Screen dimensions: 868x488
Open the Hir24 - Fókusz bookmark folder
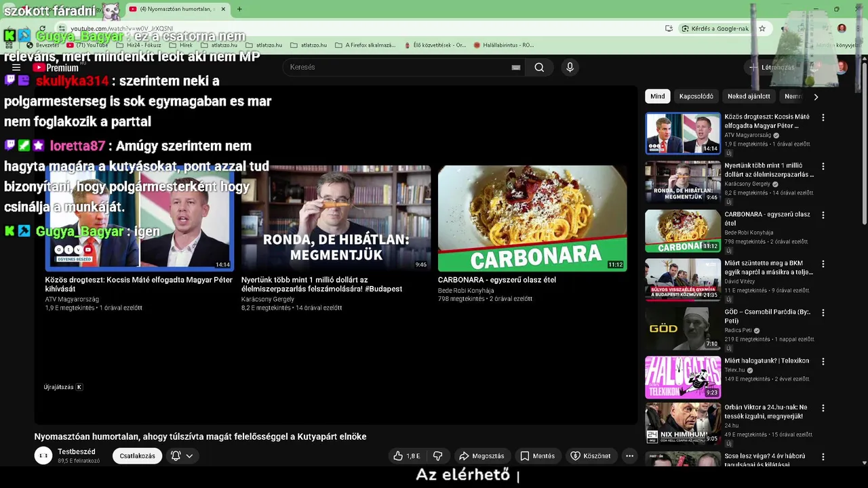139,45
